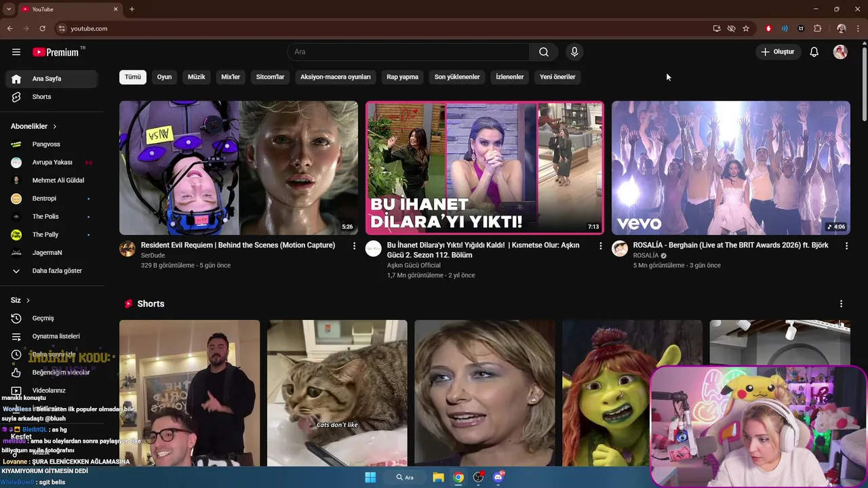Open more options for ROSALÍA video
Image resolution: width=868 pixels, height=488 pixels.
(846, 246)
